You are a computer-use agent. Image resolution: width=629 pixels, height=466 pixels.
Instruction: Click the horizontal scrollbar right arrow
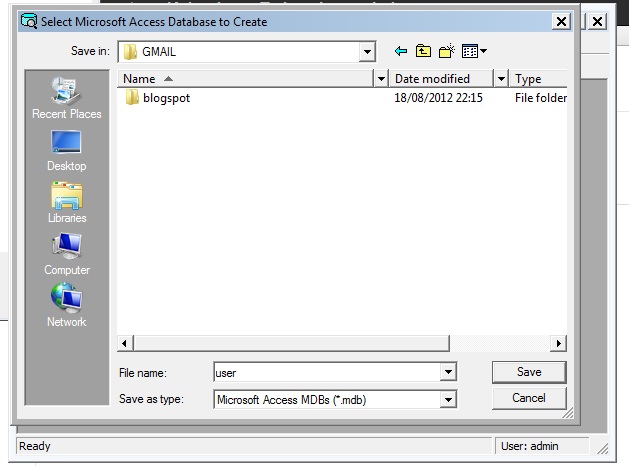coord(558,343)
